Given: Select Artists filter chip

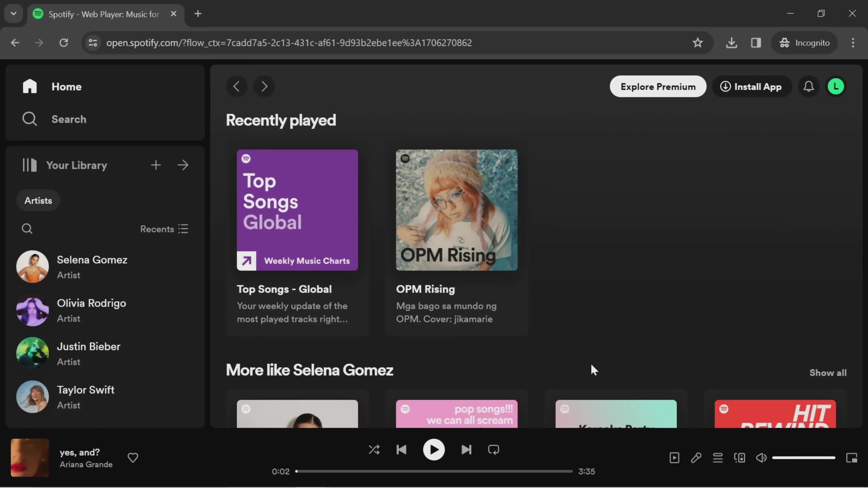Looking at the screenshot, I should (38, 200).
